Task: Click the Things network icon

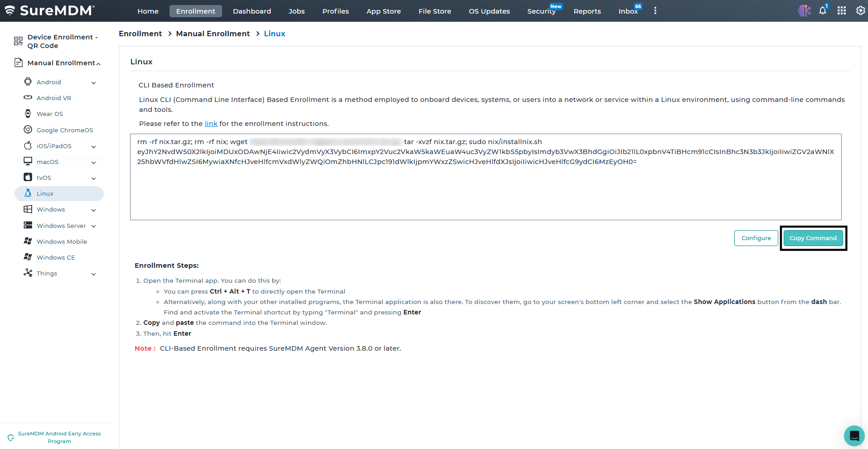Action: click(x=28, y=273)
